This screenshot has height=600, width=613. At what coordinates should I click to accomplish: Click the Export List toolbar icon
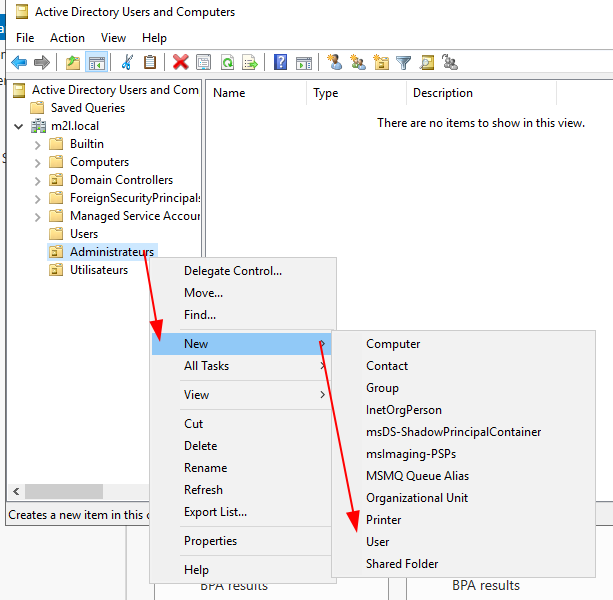(250, 62)
